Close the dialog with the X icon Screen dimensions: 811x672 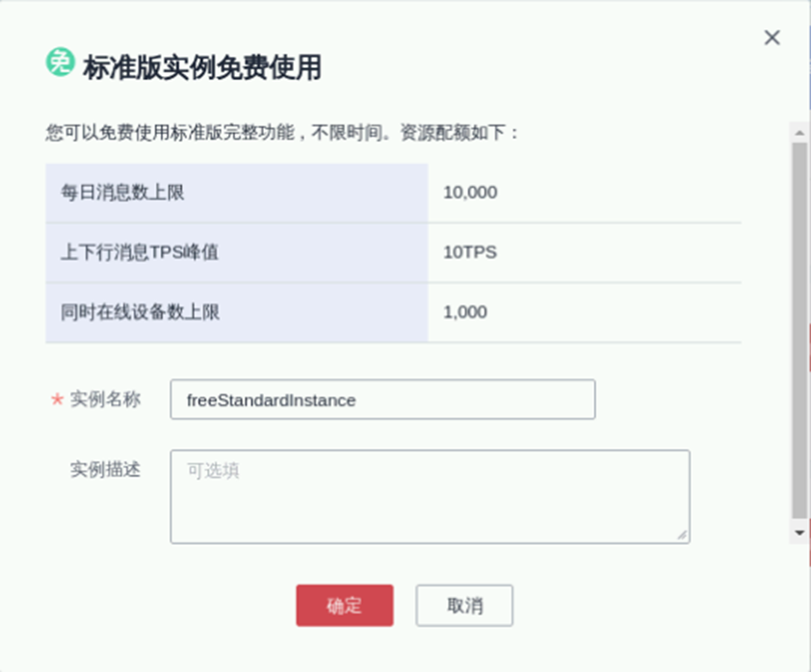[772, 38]
